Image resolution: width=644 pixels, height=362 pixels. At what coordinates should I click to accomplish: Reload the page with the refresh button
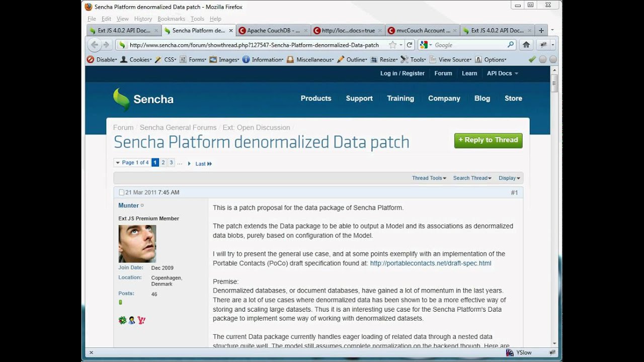coord(410,45)
